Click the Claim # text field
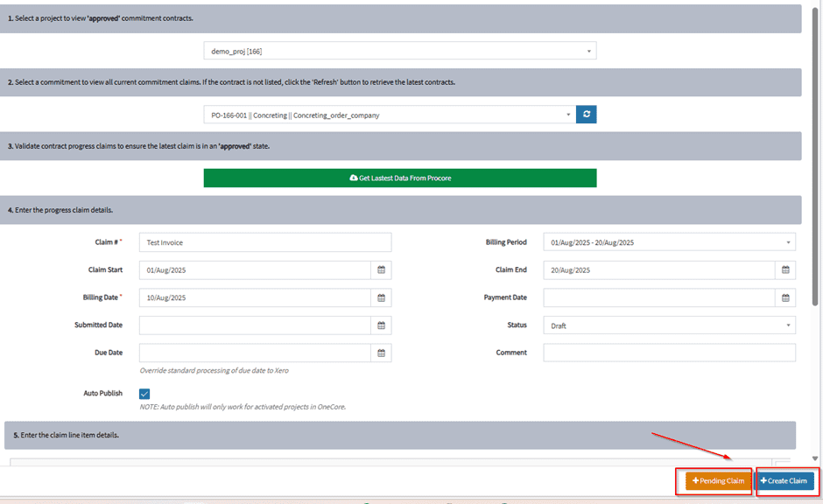This screenshot has width=823, height=504. coord(265,242)
